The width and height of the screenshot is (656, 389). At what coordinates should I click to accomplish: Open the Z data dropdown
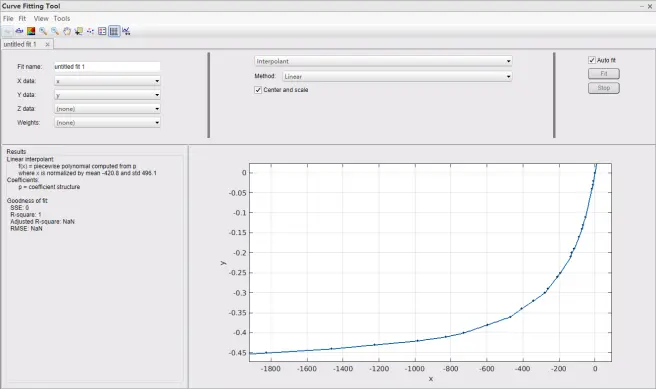pyautogui.click(x=107, y=109)
